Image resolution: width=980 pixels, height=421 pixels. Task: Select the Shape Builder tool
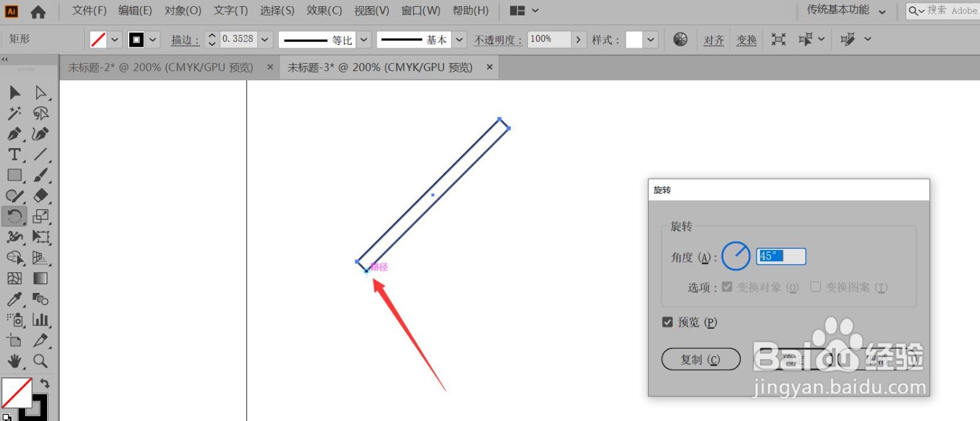point(15,258)
